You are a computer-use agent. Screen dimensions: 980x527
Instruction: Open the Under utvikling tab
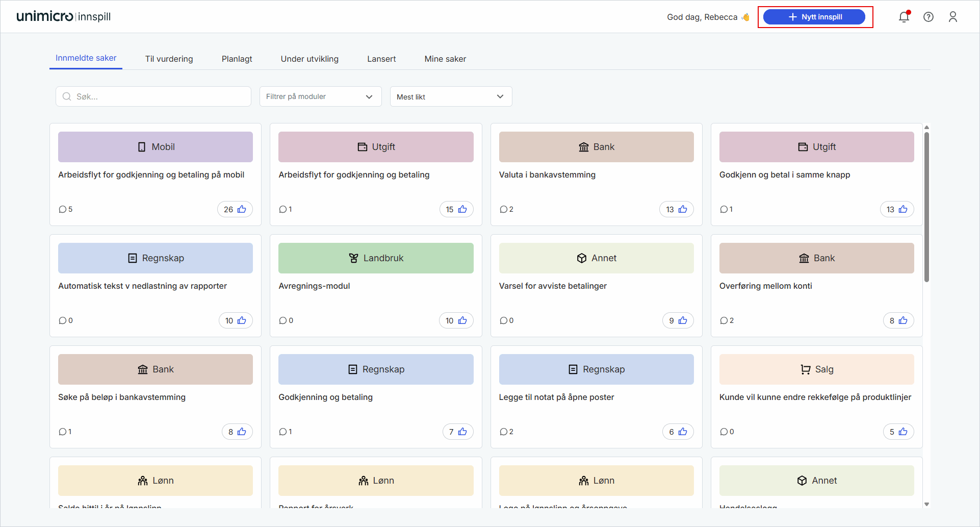310,59
